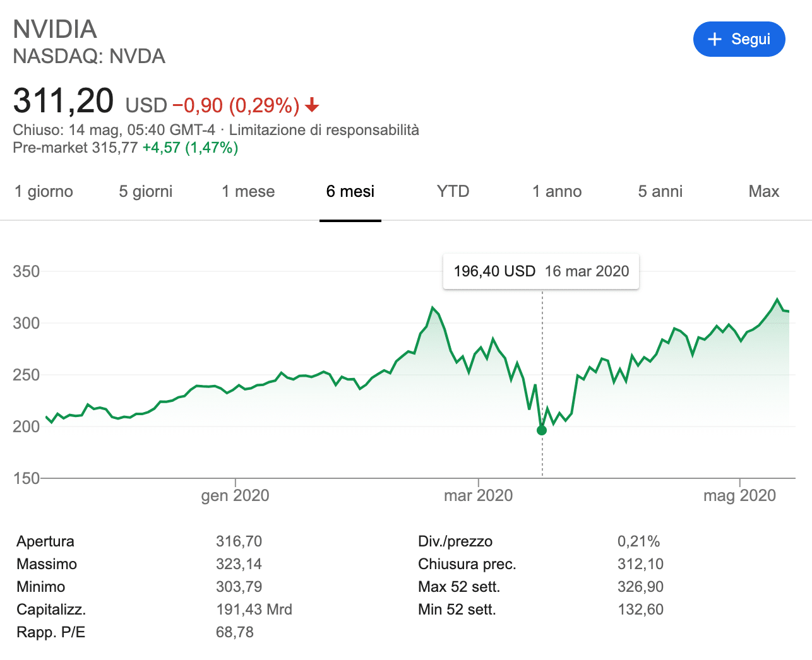Click the gen 2020 axis label
Screen dimensions: 812x660
[x=236, y=495]
